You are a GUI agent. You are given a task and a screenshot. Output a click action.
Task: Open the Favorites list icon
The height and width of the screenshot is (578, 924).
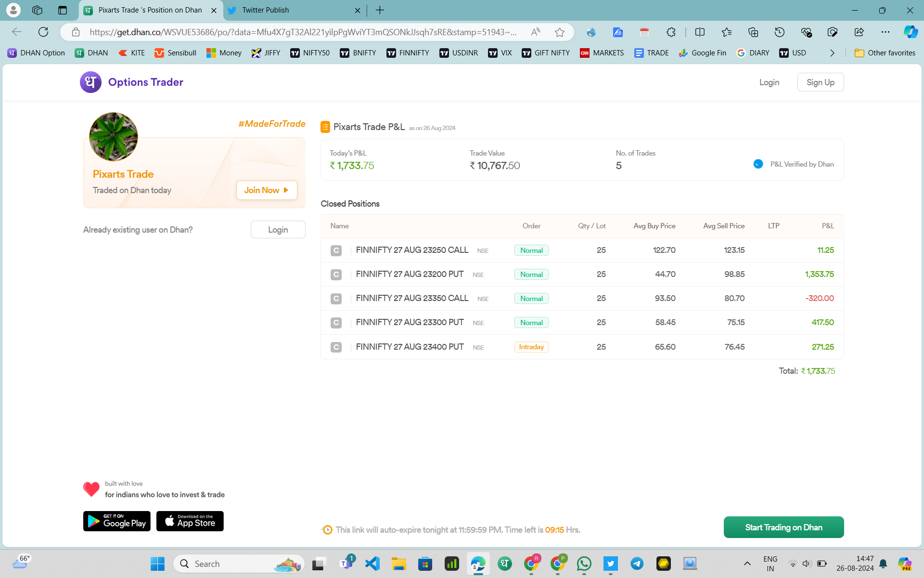(726, 32)
